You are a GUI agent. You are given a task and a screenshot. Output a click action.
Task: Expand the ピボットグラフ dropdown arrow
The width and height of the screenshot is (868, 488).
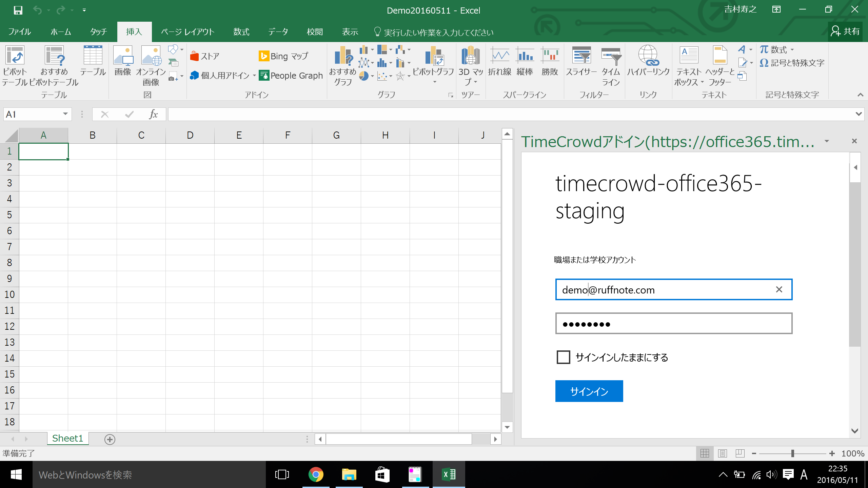point(435,82)
